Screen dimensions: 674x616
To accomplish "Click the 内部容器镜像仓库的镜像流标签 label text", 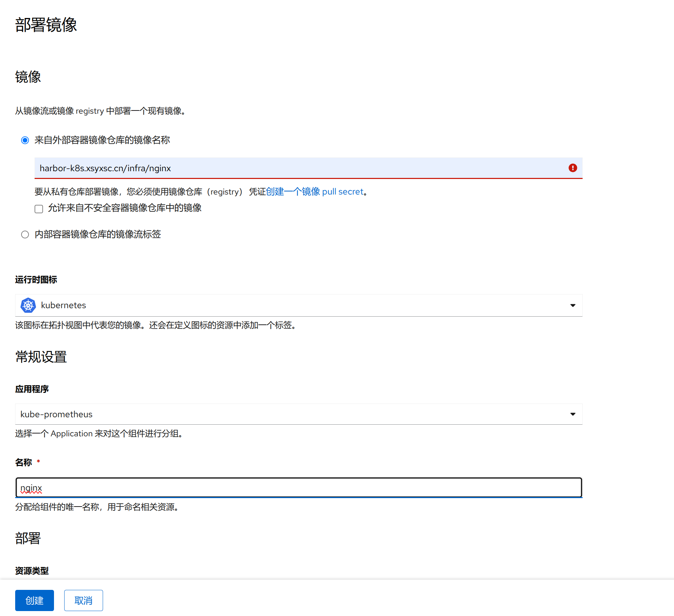I will [98, 234].
